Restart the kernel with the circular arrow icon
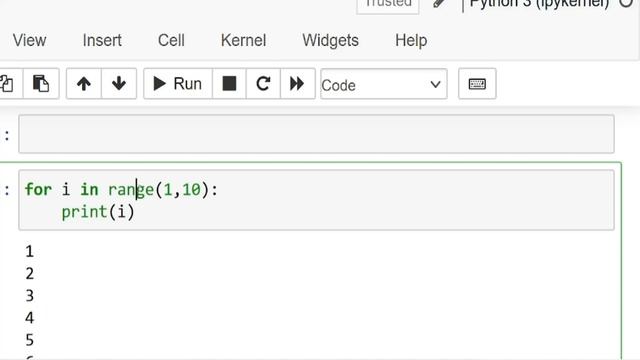 pos(263,84)
